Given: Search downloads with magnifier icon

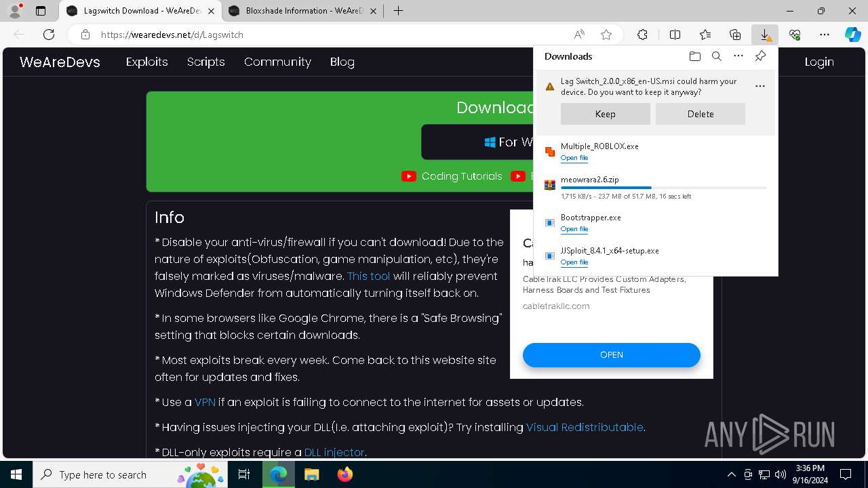Looking at the screenshot, I should [x=716, y=56].
